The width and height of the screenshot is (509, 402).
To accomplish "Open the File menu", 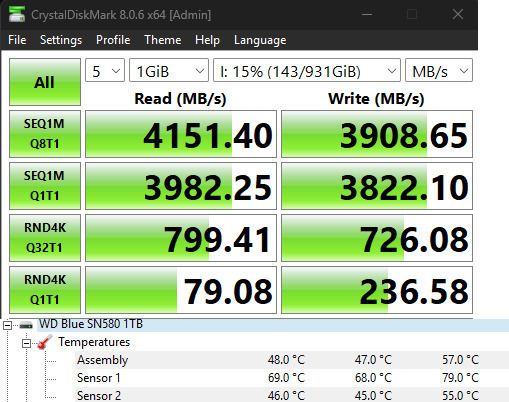I will [x=17, y=40].
